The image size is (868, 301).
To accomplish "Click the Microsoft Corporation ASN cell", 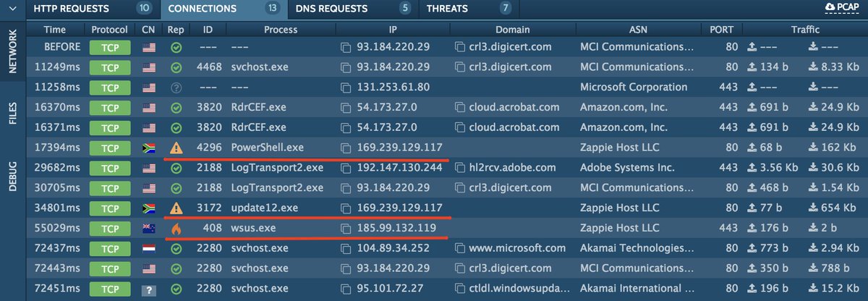I will 634,88.
